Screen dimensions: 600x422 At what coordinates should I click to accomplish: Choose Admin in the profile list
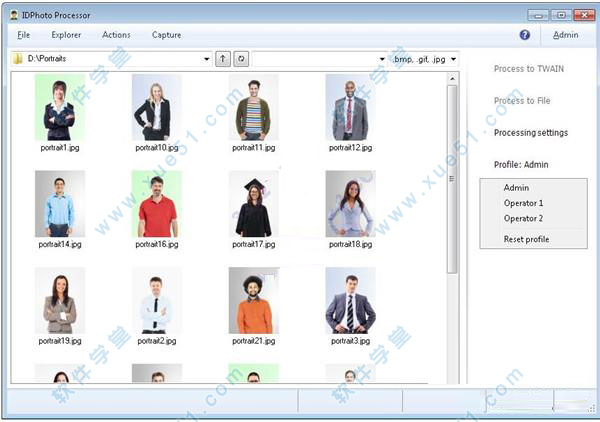(516, 187)
